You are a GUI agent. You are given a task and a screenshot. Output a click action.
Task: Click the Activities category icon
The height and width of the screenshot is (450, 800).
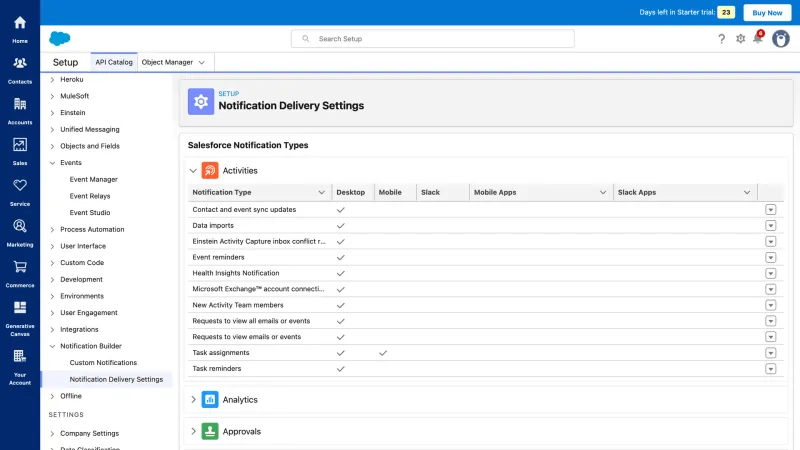(210, 170)
